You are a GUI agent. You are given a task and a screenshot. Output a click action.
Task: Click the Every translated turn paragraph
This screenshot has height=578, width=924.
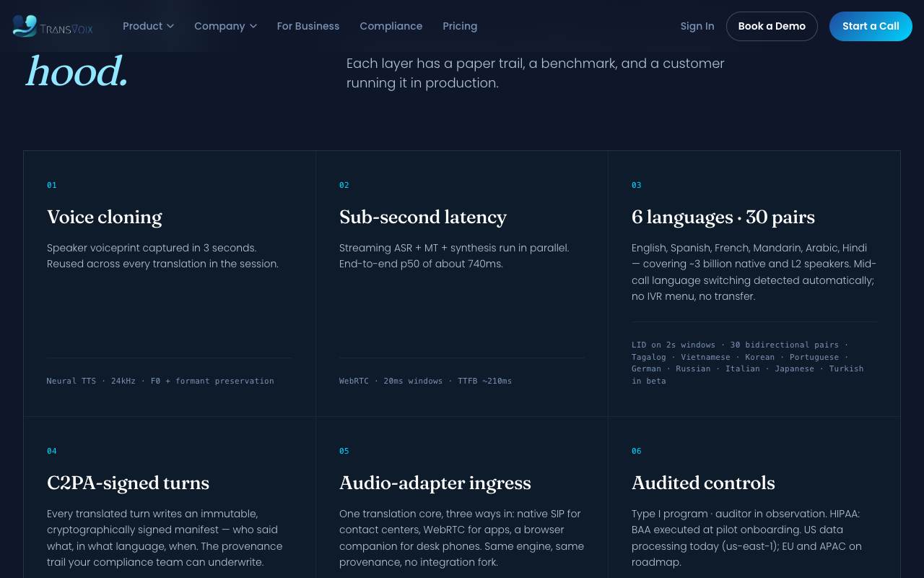click(165, 538)
